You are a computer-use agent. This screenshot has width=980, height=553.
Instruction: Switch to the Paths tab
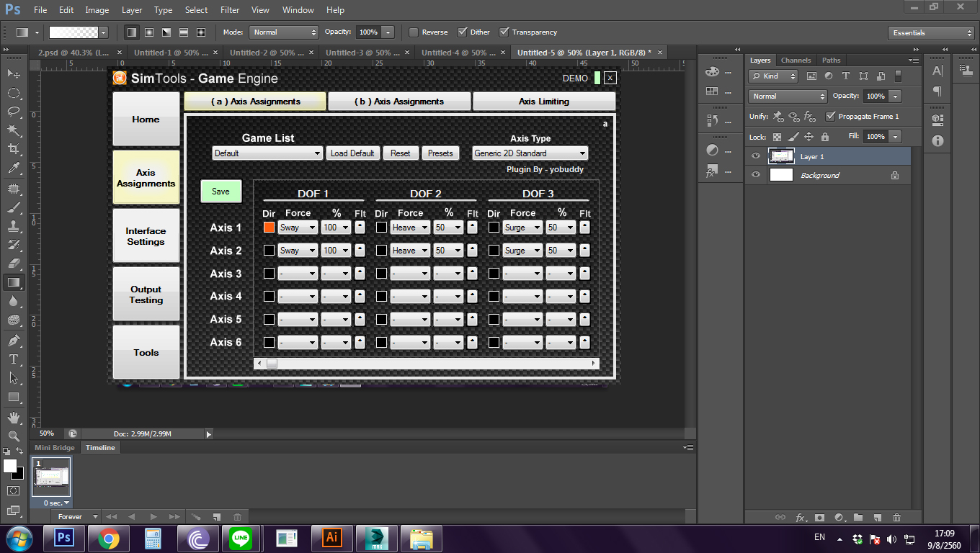coord(832,60)
